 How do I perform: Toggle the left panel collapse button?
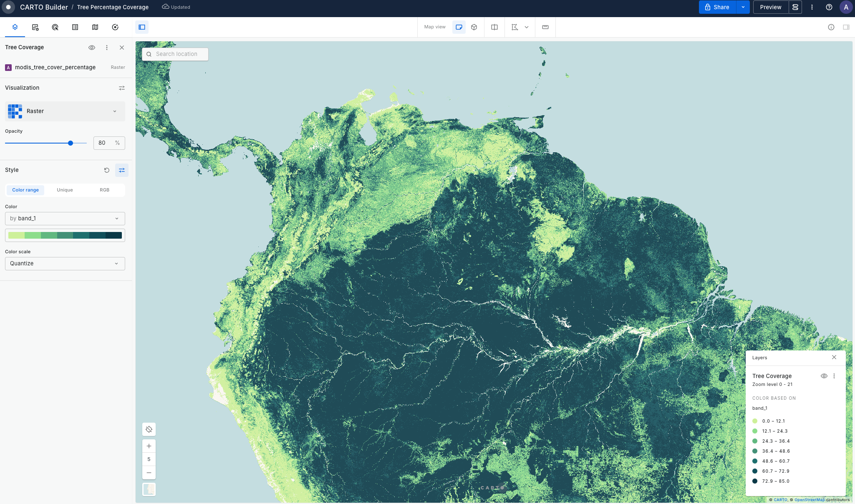tap(142, 27)
